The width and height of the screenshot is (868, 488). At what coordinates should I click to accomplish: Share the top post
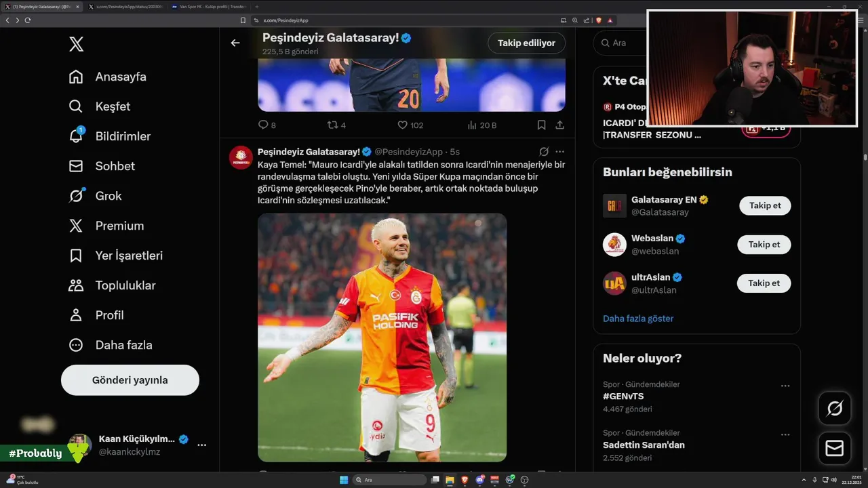pos(559,125)
